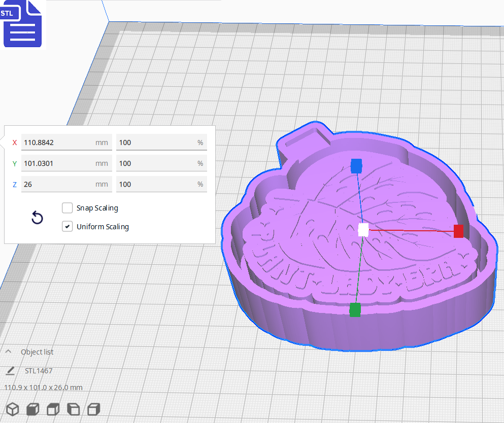Collapse the Object list panel

point(8,351)
